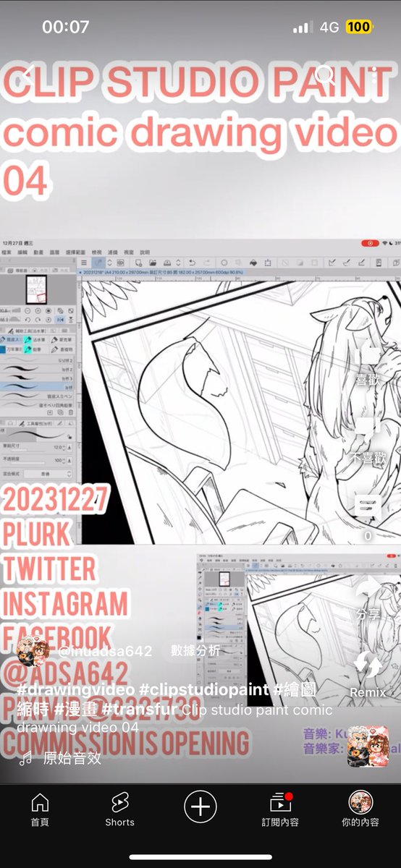This screenshot has height=868, width=401.
Task: Open the 你的內容 profile tab
Action: (x=360, y=809)
